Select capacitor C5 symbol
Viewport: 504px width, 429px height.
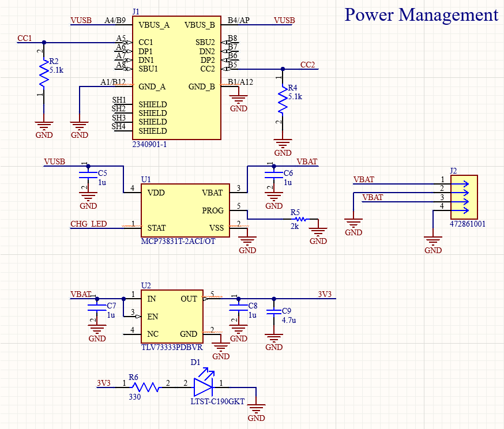[88, 175]
